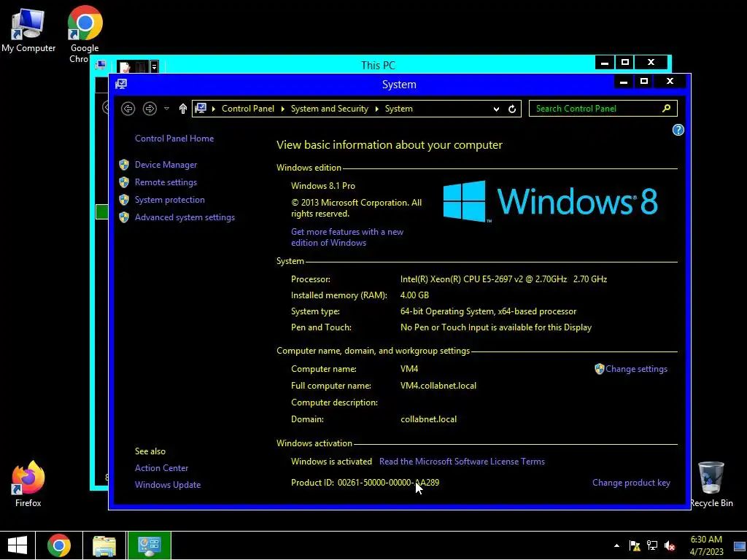Open the Recycle Bin desktop icon
The image size is (747, 560).
[711, 484]
